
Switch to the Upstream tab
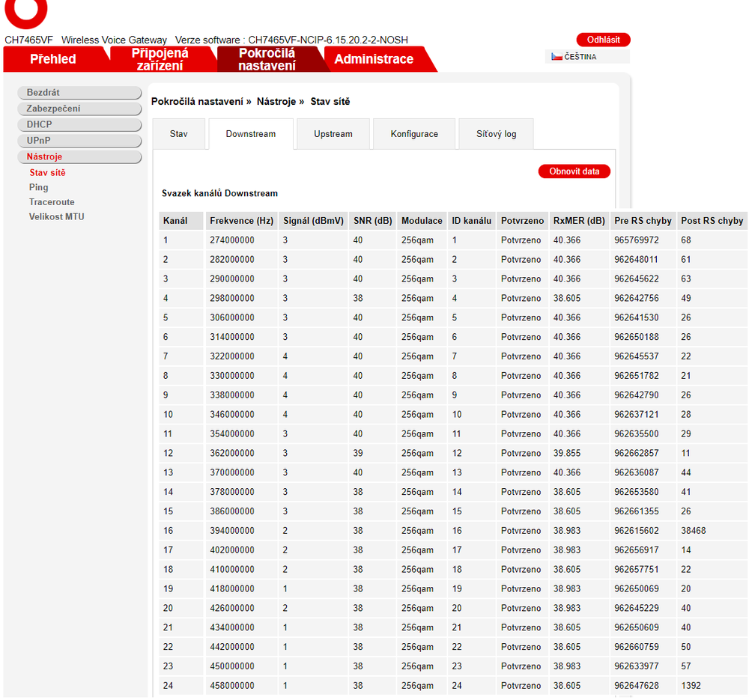333,134
